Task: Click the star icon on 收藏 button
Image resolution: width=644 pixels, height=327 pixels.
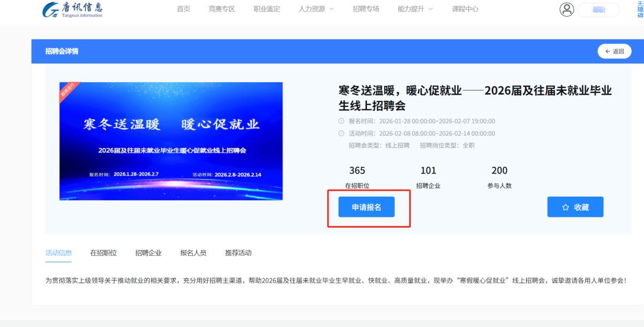Action: 566,207
